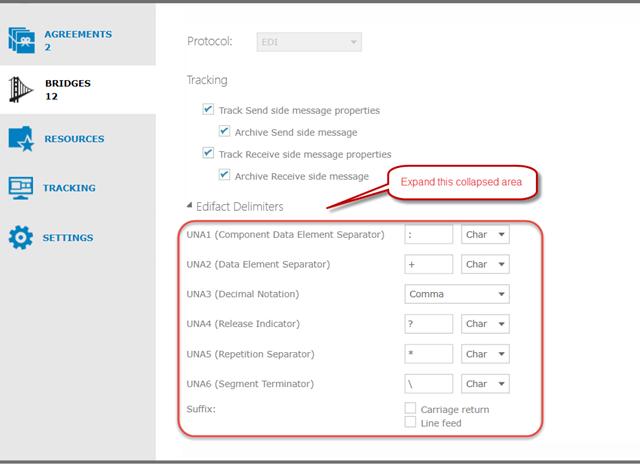Uncheck Archive Send side message
640x464 pixels.
224,132
